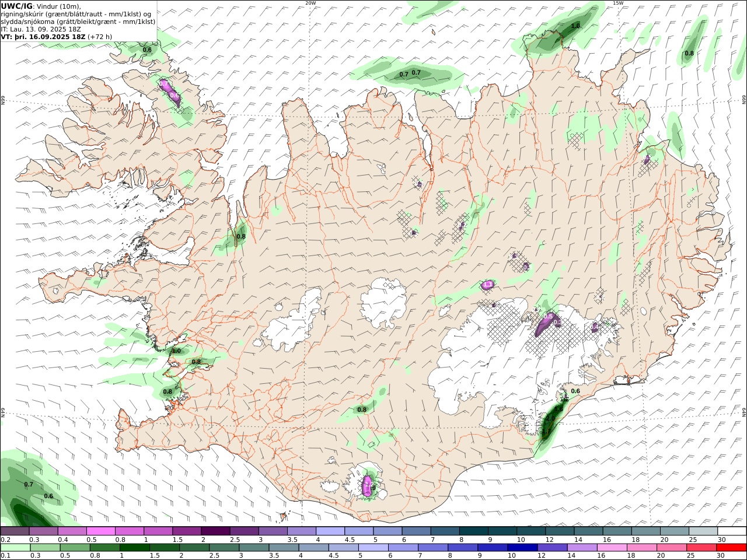Select the snow legend swatch between 0.8 and 1
The image size is (747, 560).
129,531
